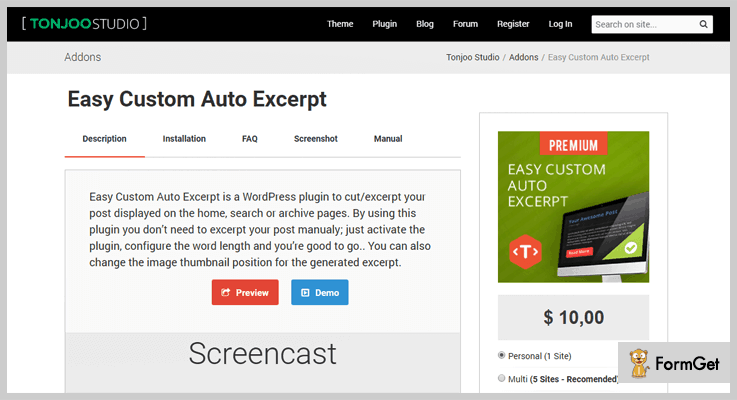Click the blue Demo button
This screenshot has height=400, width=737.
[x=320, y=292]
